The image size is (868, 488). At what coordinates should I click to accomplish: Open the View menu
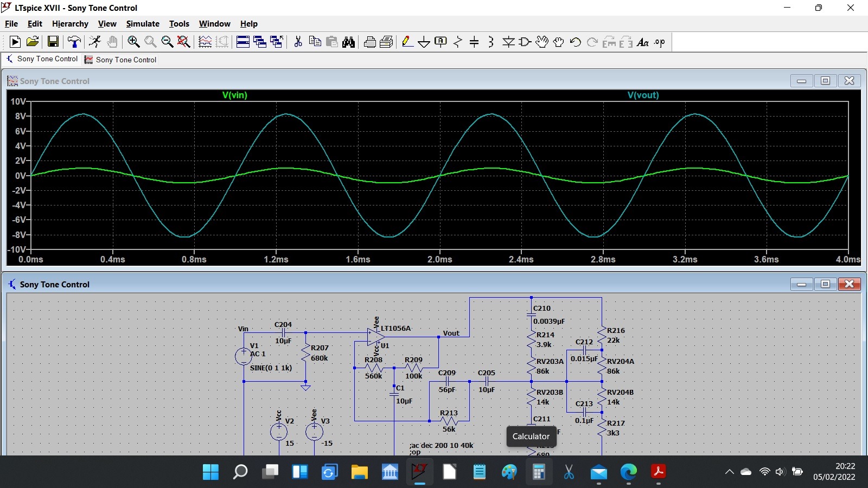pyautogui.click(x=107, y=24)
